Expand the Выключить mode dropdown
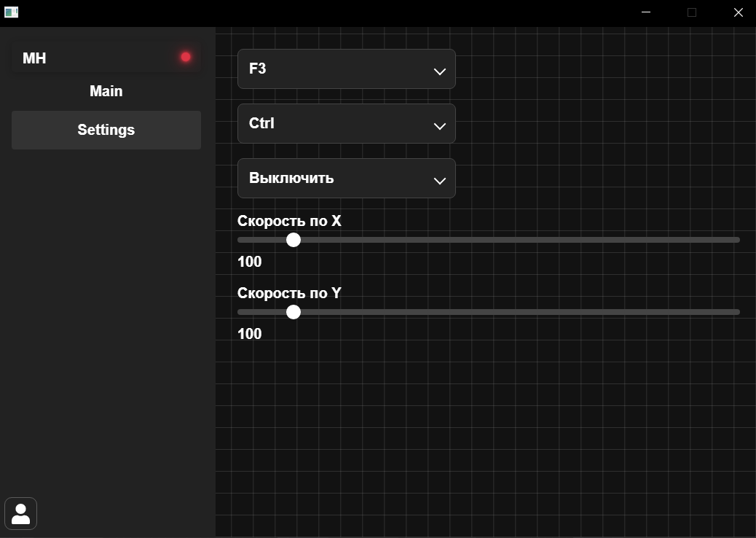 tap(346, 179)
